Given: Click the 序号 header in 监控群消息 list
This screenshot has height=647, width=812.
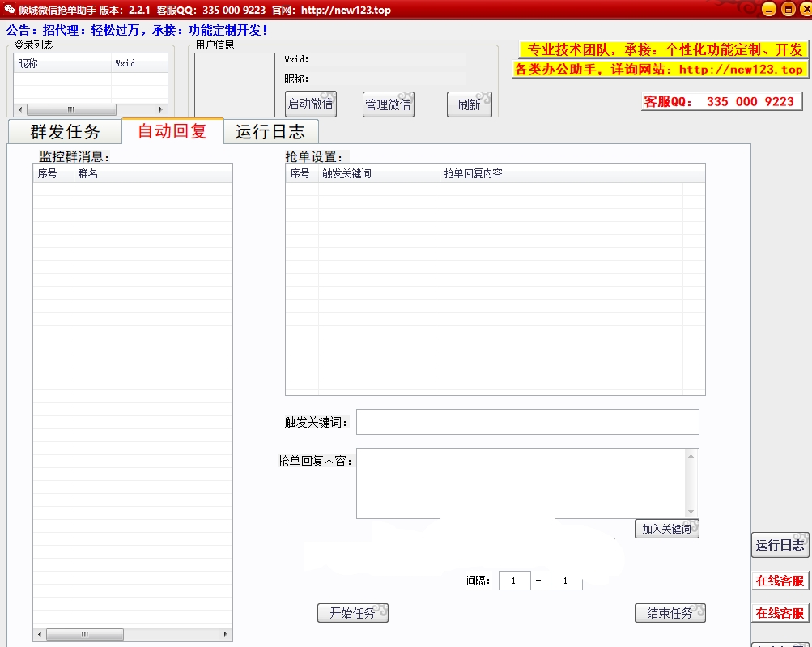Looking at the screenshot, I should coord(54,173).
